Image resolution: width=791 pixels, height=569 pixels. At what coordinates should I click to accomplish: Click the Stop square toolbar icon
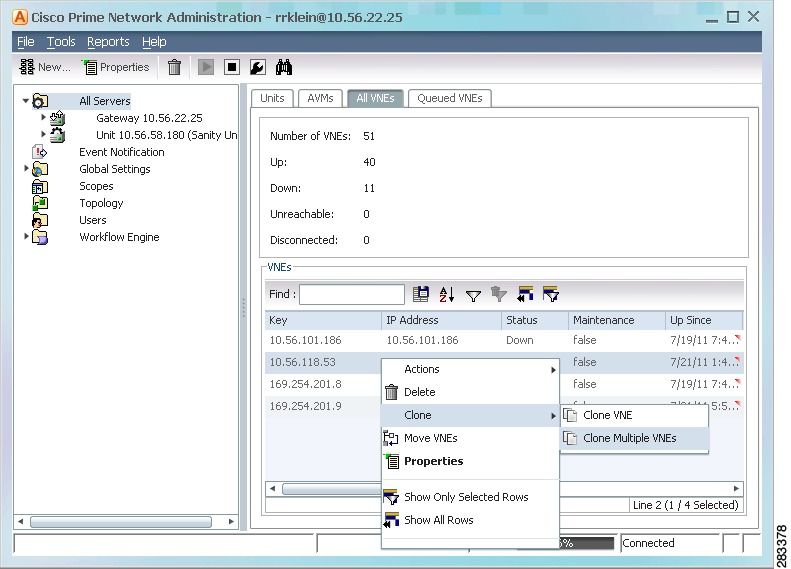coord(232,67)
